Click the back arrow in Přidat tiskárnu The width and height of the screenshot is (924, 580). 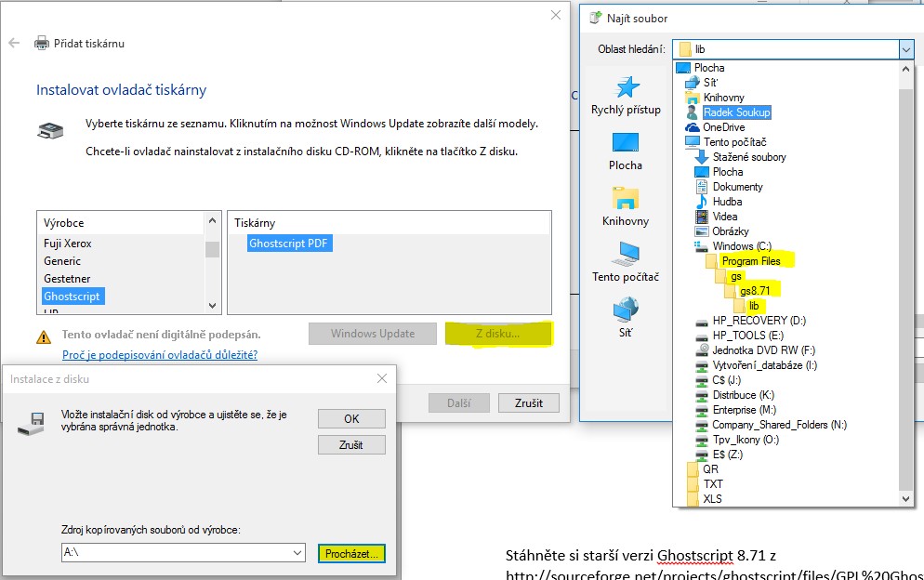(x=14, y=43)
